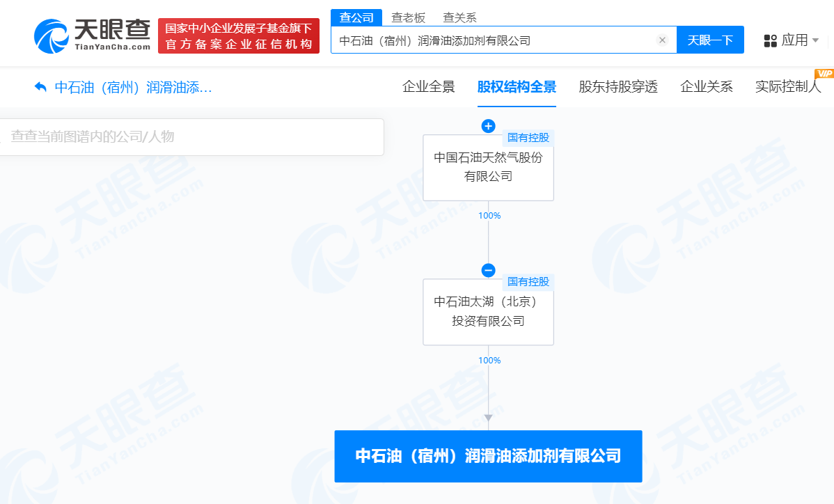Select the 中国石油天然气股份有限公司 node

488,168
